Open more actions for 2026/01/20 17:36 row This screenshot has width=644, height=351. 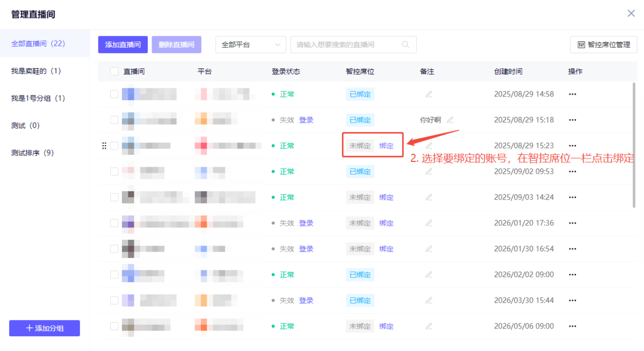click(x=572, y=223)
